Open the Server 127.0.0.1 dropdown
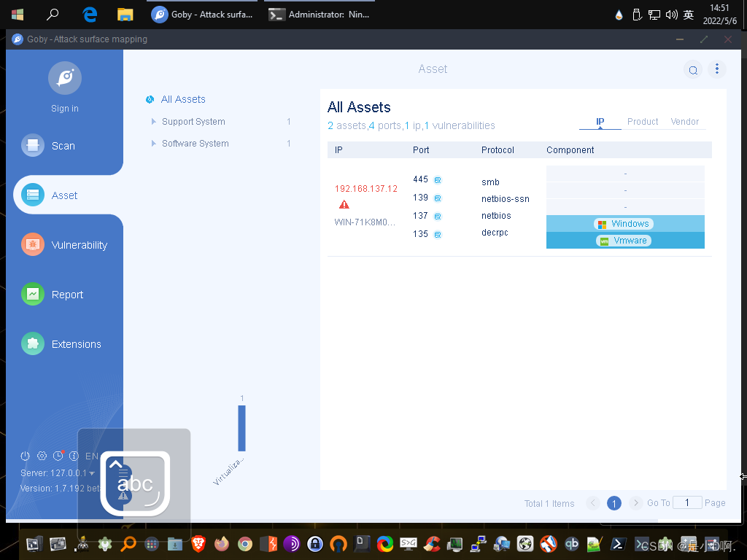 point(58,472)
